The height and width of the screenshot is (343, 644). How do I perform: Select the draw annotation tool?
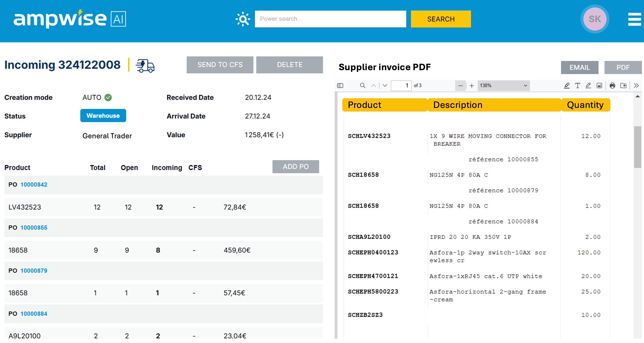[x=588, y=85]
